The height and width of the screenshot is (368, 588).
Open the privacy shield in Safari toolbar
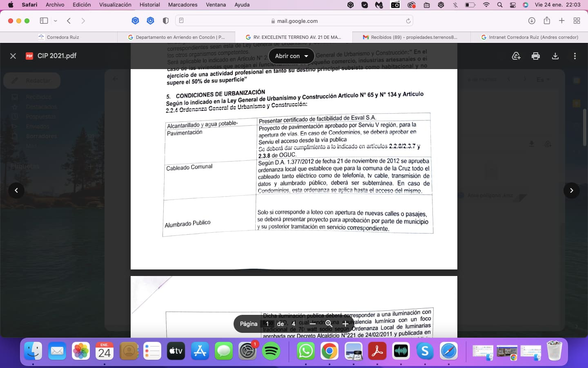(x=165, y=21)
